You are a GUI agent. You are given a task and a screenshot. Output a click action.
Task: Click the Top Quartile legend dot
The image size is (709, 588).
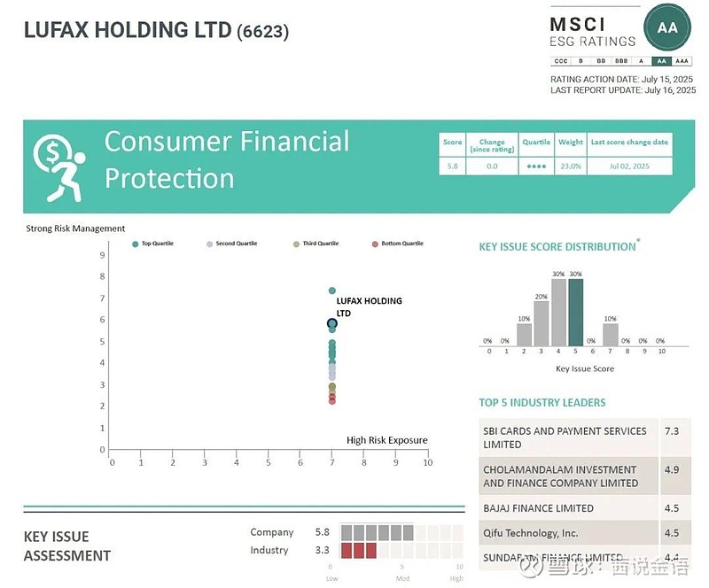point(135,244)
